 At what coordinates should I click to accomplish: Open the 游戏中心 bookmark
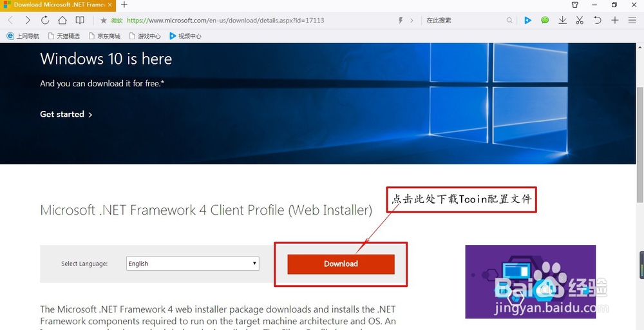pos(144,36)
